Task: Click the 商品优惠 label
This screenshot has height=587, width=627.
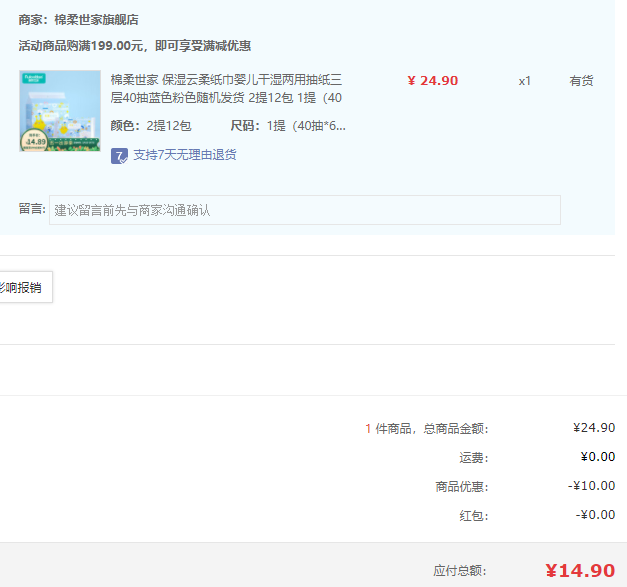Action: tap(462, 487)
